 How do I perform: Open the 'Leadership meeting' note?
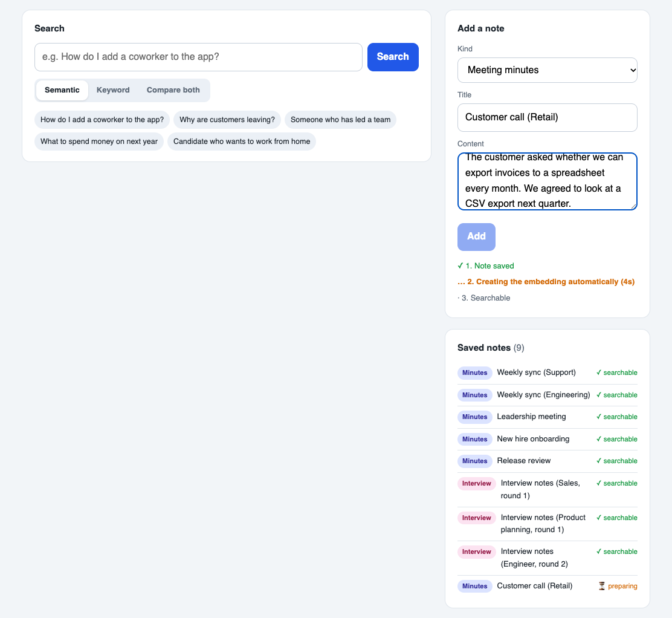coord(548,417)
